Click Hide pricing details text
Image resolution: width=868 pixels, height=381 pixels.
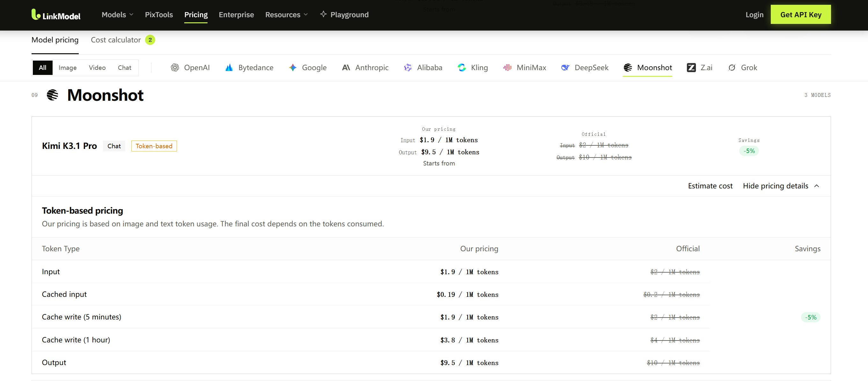(x=775, y=186)
